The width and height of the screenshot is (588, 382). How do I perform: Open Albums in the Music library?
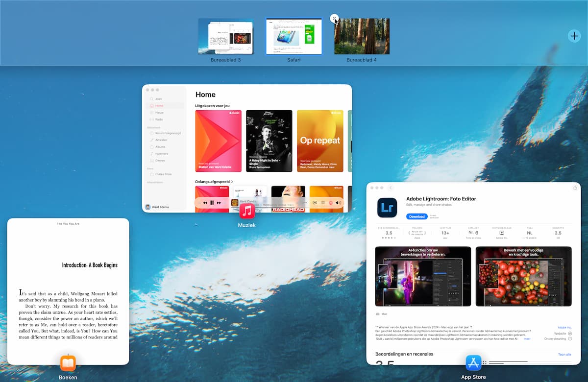[165, 147]
